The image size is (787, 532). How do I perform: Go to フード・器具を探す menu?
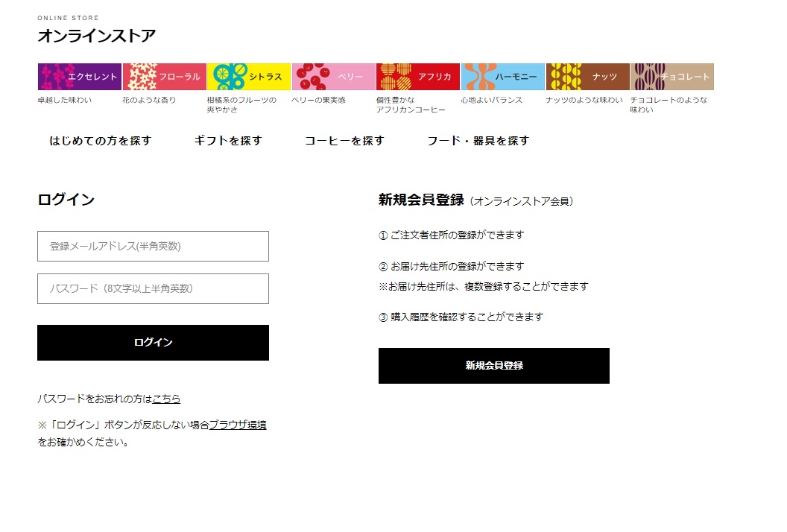coord(478,141)
